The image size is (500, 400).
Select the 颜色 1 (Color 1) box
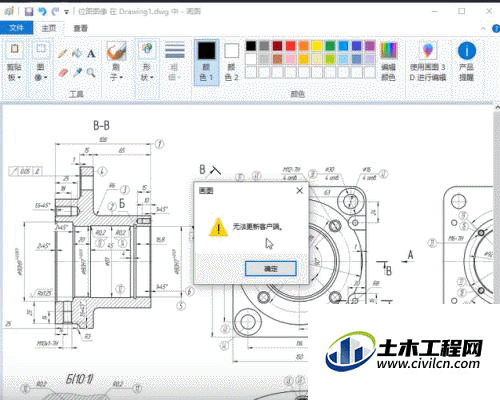pyautogui.click(x=206, y=62)
